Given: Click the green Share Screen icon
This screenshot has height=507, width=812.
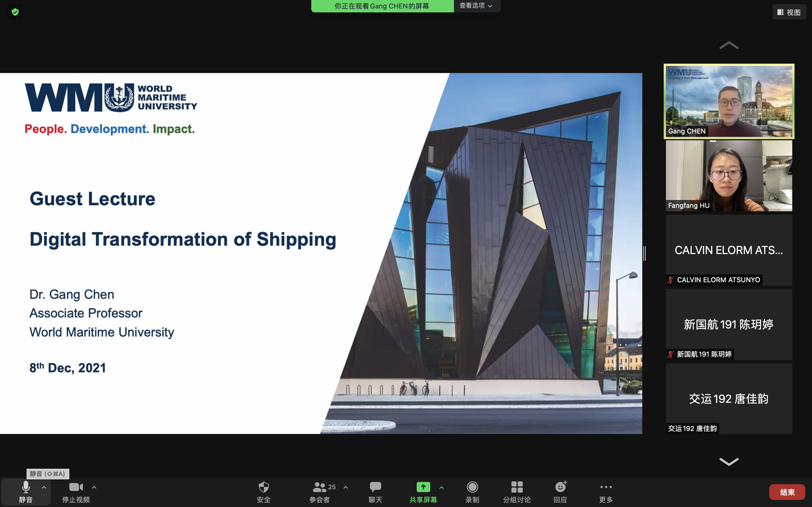Looking at the screenshot, I should (423, 487).
